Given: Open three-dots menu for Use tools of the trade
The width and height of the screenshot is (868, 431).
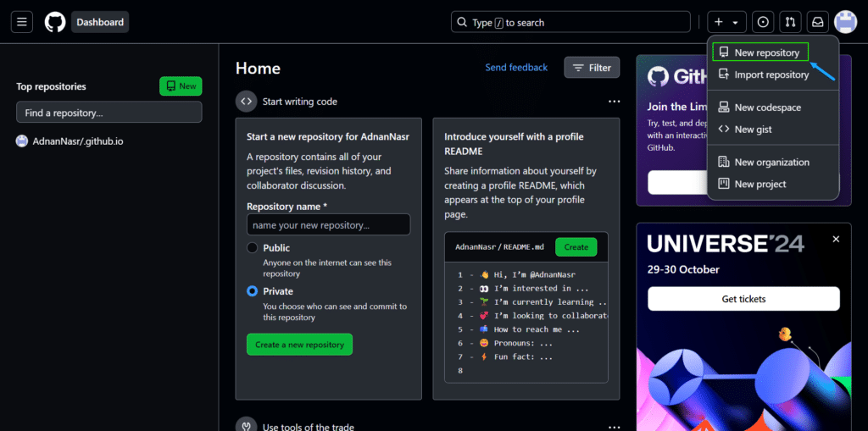Looking at the screenshot, I should (x=614, y=427).
